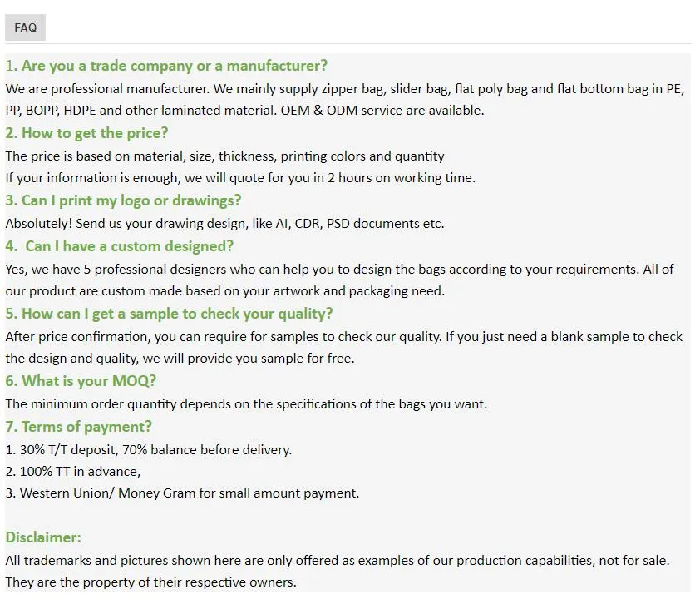Click the 'All trademarks and pictures' disclaimer text
Image resolution: width=700 pixels, height=599 pixels.
tap(337, 561)
